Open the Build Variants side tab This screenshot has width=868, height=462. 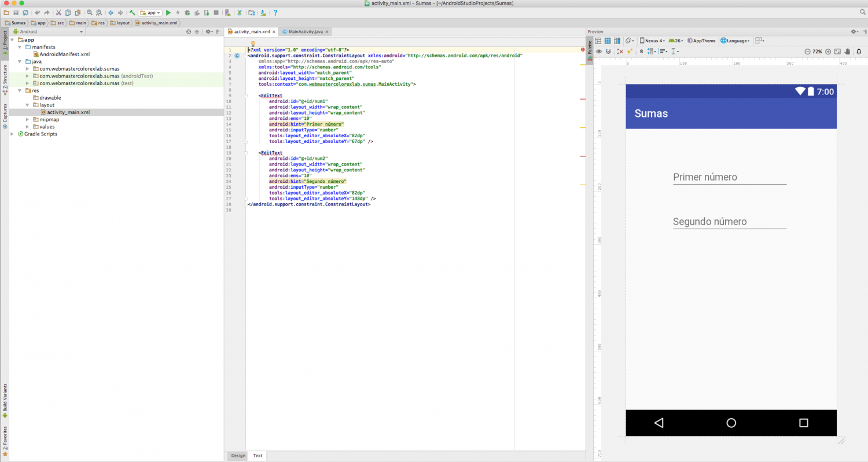click(x=5, y=400)
